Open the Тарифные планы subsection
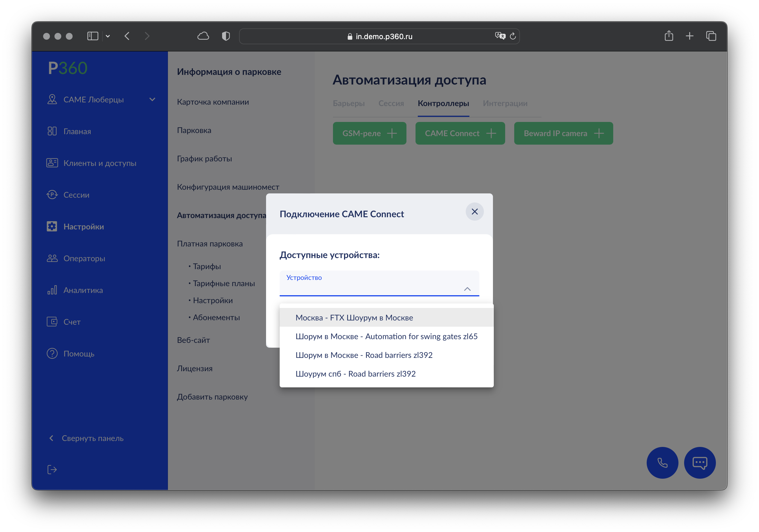Screen dimensions: 759x532 click(224, 284)
